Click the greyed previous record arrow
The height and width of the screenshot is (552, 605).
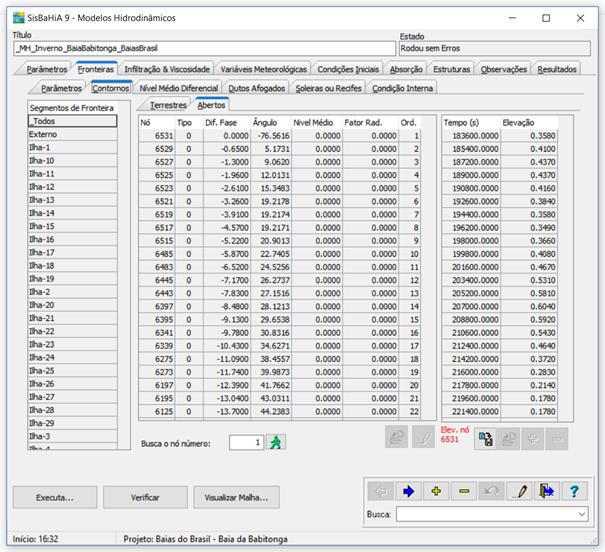[x=381, y=491]
